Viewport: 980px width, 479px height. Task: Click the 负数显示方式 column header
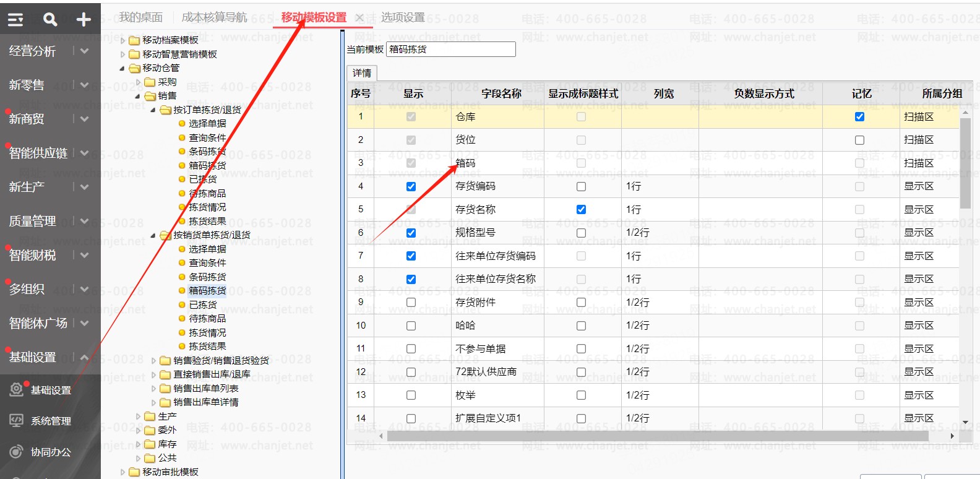[764, 94]
